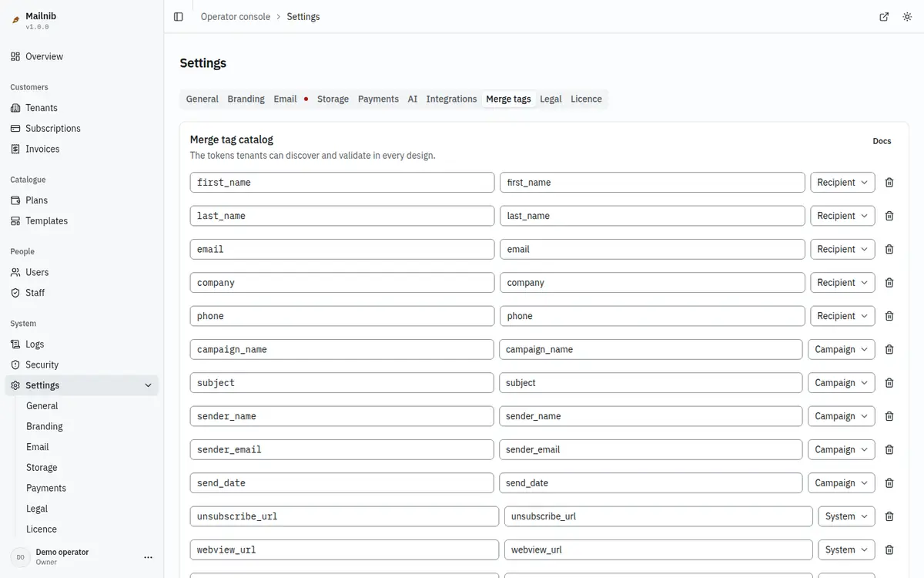Change last_name row's Recipient scope
924x578 pixels.
tap(842, 216)
